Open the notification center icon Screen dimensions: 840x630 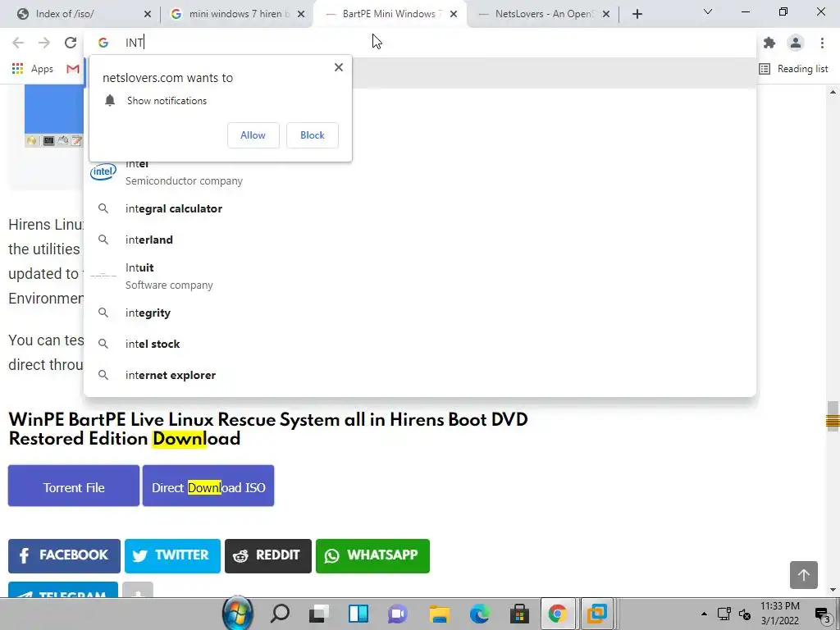[x=822, y=614]
